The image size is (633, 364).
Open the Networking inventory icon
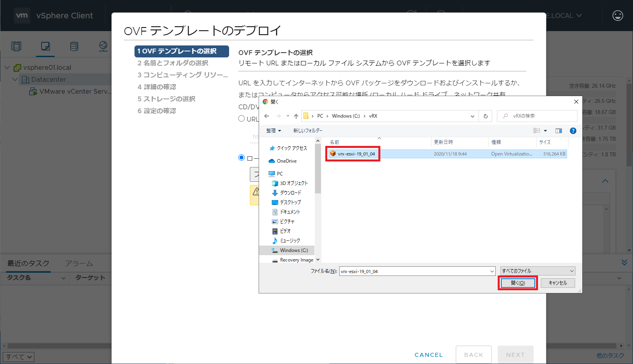click(103, 46)
